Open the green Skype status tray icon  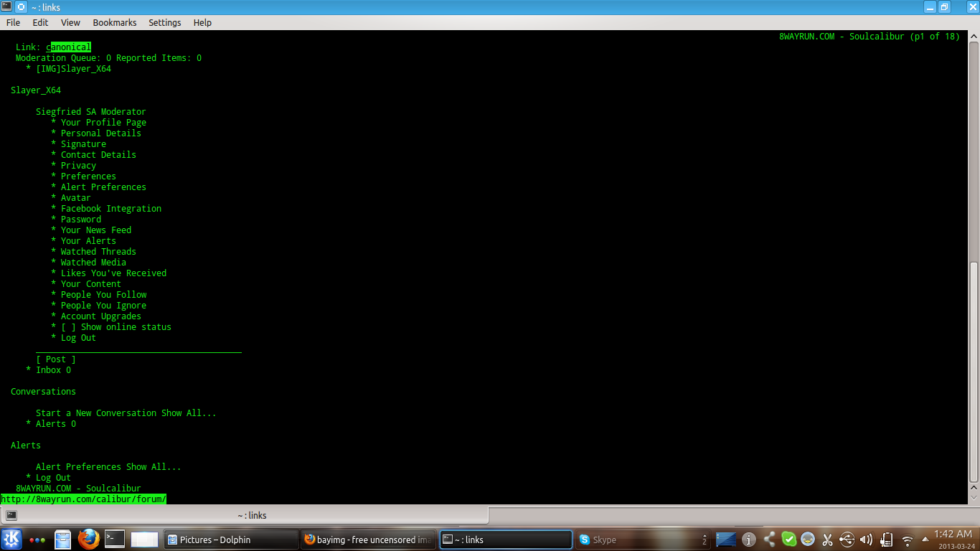point(788,540)
